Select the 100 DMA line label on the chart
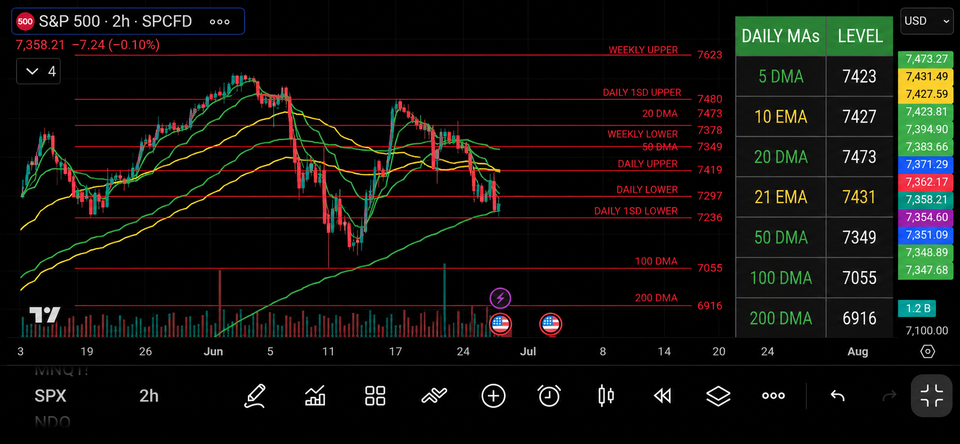This screenshot has height=444, width=960. pyautogui.click(x=656, y=262)
